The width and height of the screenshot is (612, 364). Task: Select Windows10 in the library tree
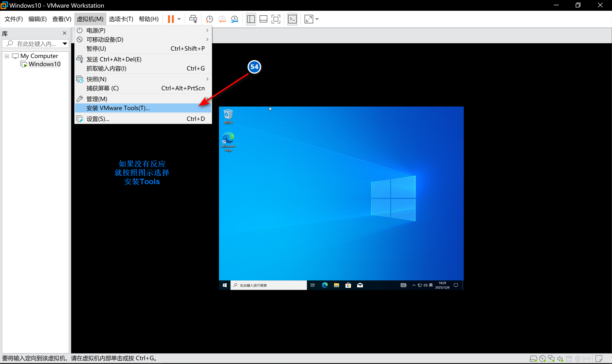click(44, 64)
